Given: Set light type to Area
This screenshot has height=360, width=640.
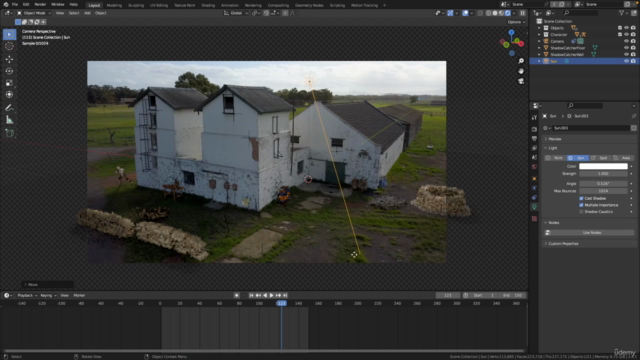Looking at the screenshot, I should tap(623, 158).
